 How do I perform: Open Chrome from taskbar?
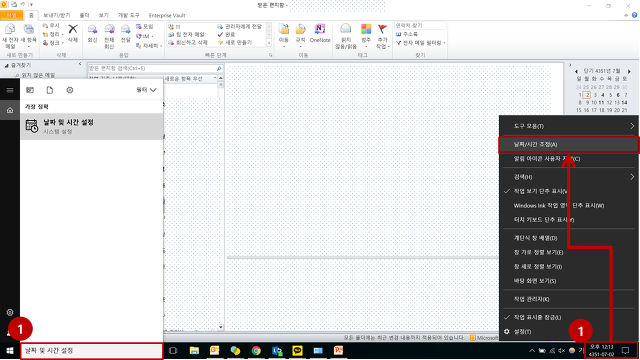(x=256, y=351)
